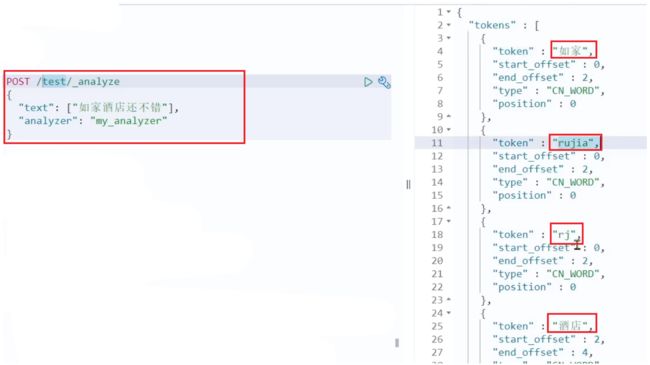Click the request editor vertical scrollbar thumb
This screenshot has width=650, height=365.
pos(397,343)
